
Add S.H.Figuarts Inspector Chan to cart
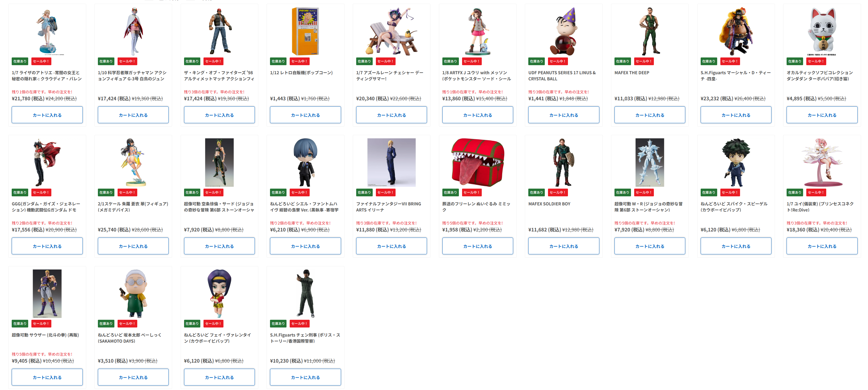(x=305, y=377)
